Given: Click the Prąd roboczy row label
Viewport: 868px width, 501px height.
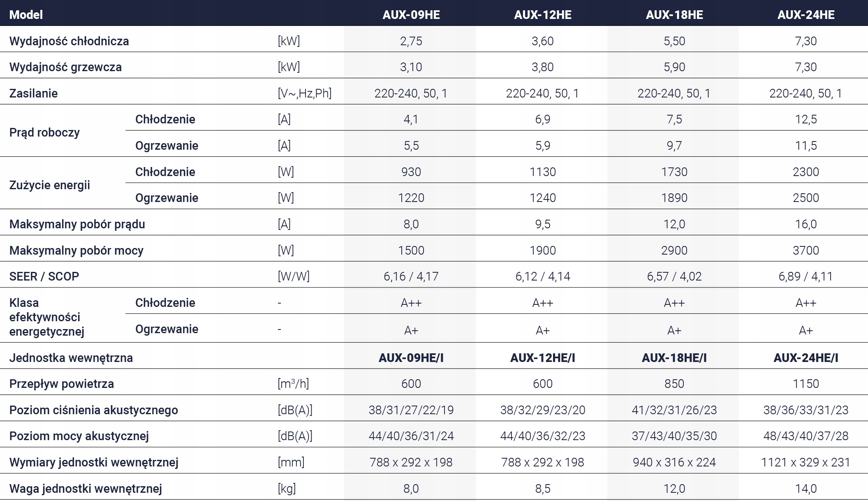Looking at the screenshot, I should pos(44,132).
